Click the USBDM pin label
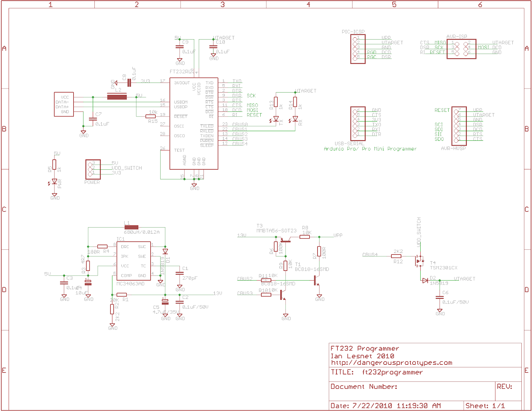Image resolution: width=532 pixels, height=412 pixels. click(x=181, y=102)
